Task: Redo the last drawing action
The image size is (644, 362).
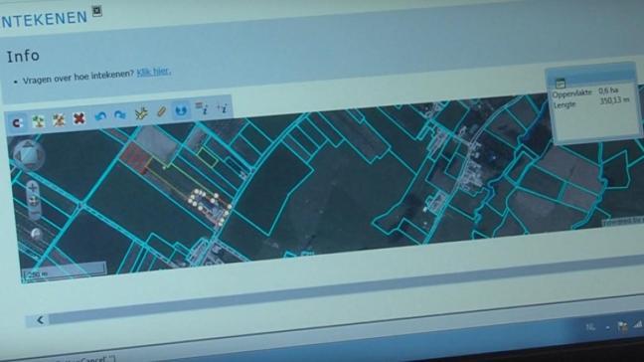Action: pos(120,115)
